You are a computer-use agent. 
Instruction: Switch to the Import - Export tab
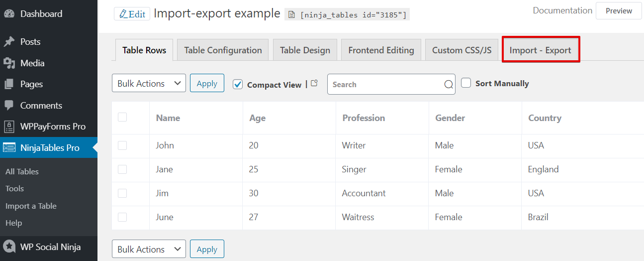540,50
